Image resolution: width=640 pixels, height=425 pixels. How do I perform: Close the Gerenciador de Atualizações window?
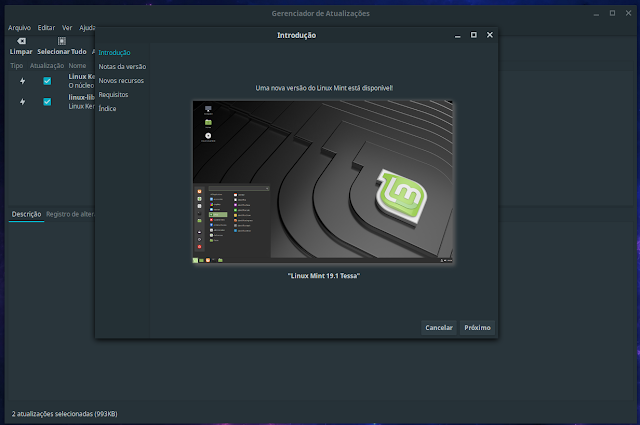[629, 13]
